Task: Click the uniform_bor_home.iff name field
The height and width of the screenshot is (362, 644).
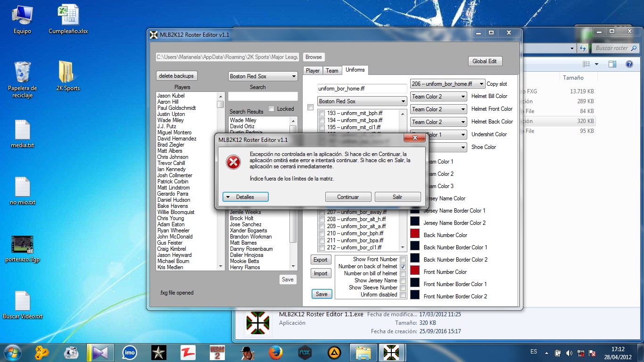Action: click(x=362, y=89)
